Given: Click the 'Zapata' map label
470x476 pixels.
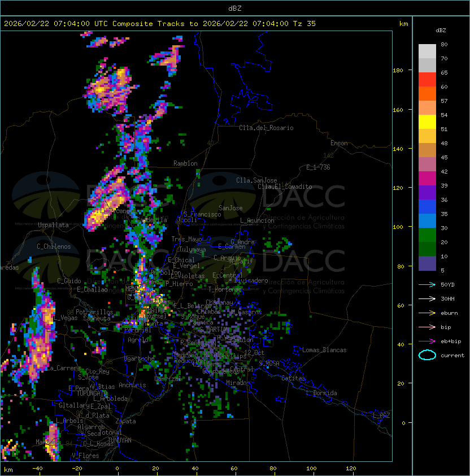Looking at the screenshot, I should click(x=125, y=421).
